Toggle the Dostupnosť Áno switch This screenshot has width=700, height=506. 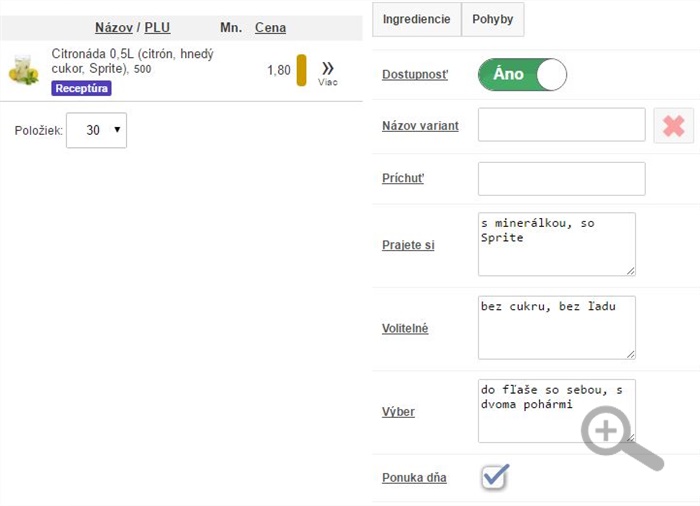(x=522, y=75)
